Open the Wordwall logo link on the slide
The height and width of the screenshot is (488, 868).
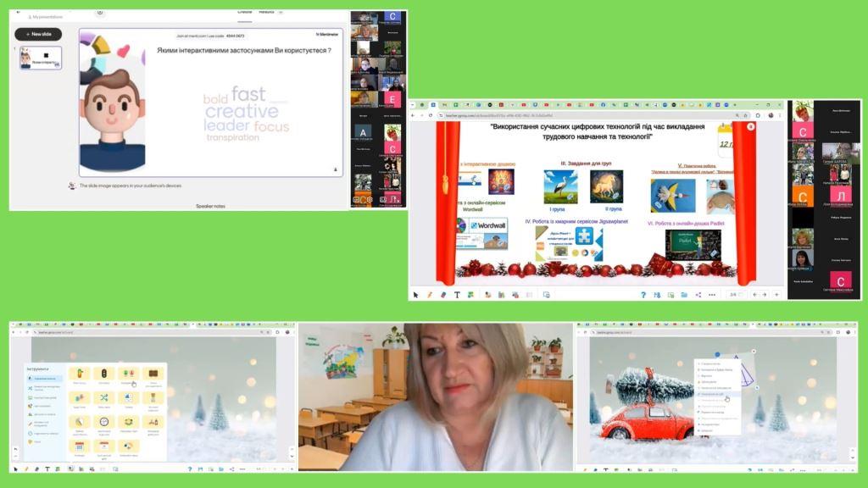[481, 227]
